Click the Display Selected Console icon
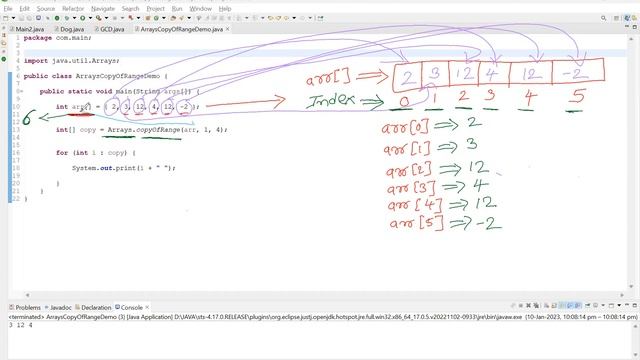 (596, 305)
